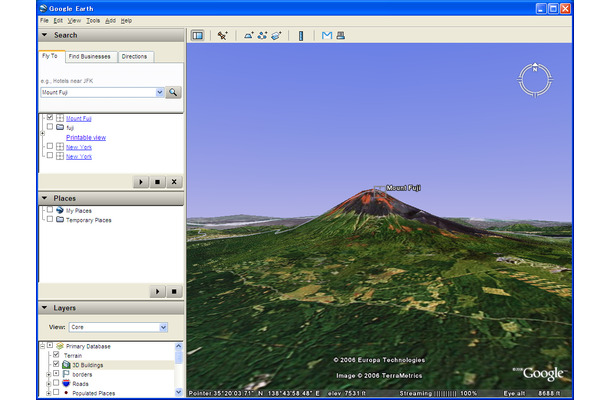The image size is (610, 400).
Task: Click the Print toolbar icon
Action: click(341, 35)
